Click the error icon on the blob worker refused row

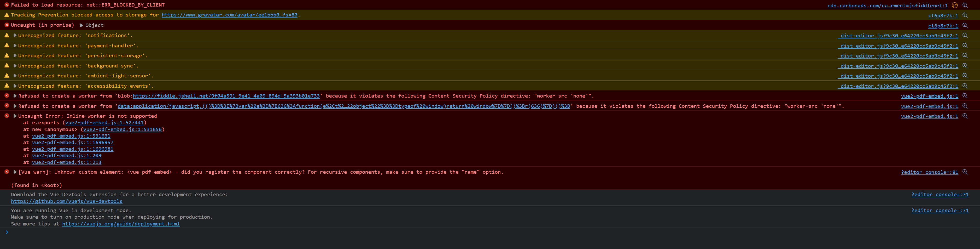point(7,95)
